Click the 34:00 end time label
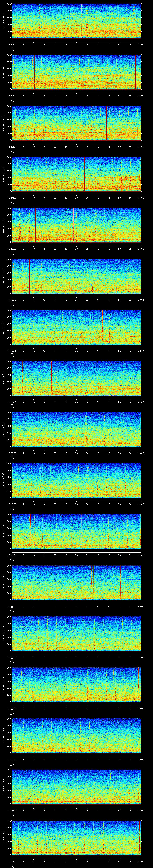The width and height of the screenshot is (153, 868). [x=141, y=147]
